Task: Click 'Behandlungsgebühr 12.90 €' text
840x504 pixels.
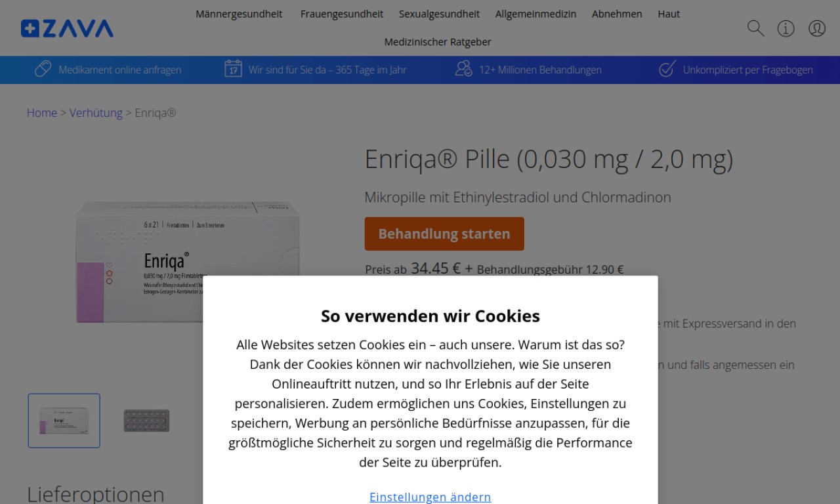Action: [550, 269]
